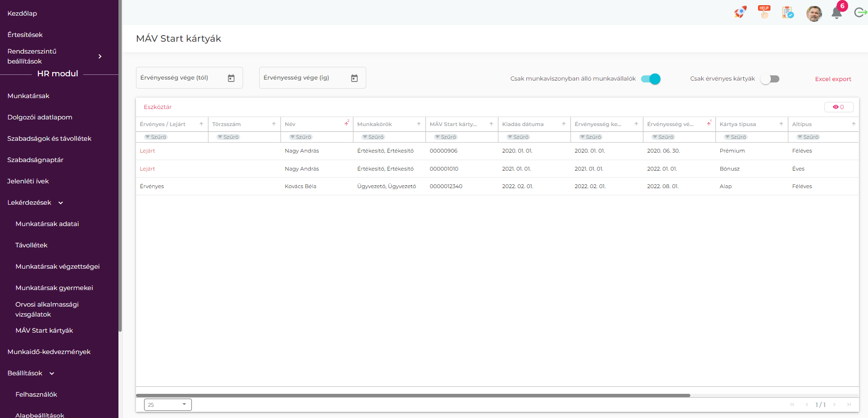Open the notifications bell
The image size is (868, 418).
(837, 13)
